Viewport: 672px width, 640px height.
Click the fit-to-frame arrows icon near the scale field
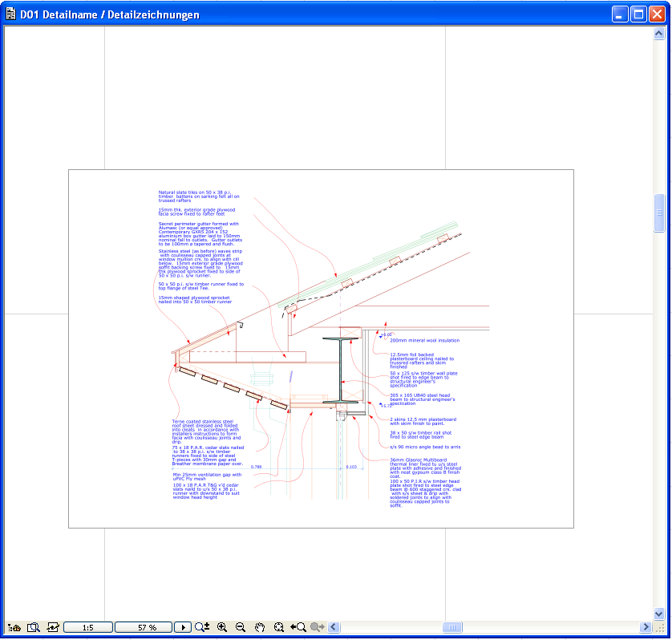point(54,627)
